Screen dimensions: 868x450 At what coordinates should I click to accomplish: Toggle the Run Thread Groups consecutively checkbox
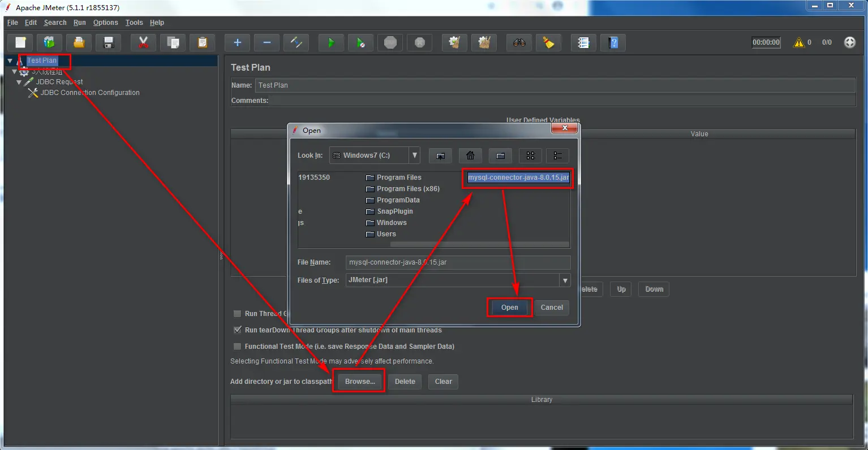coord(238,313)
